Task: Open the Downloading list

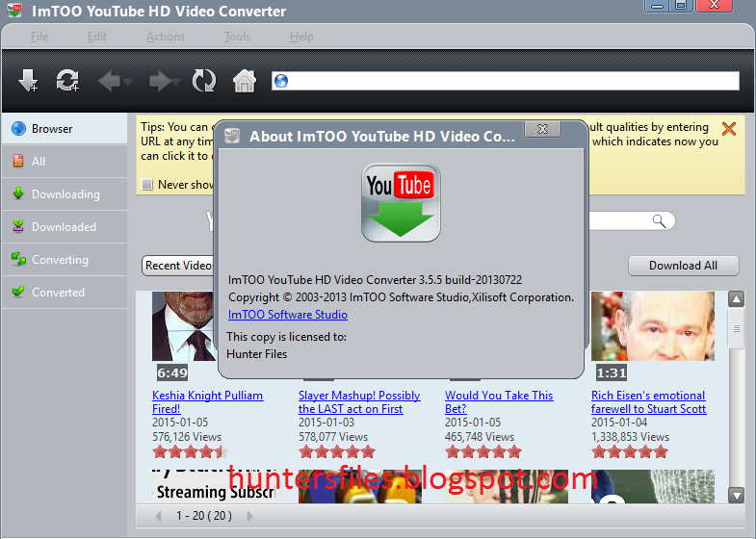Action: click(x=65, y=194)
